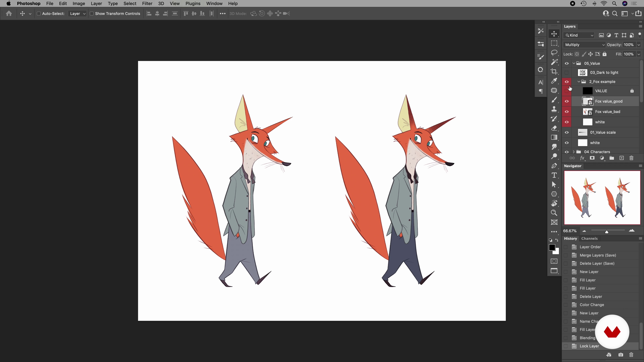Click the Navigator zoom percentage field
This screenshot has height=362, width=644.
pyautogui.click(x=570, y=231)
